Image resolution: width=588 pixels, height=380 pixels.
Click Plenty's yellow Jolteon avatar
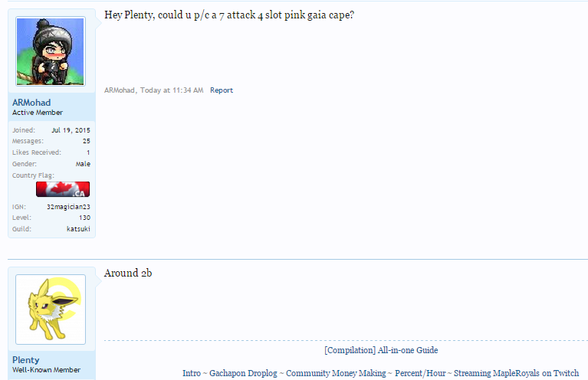pyautogui.click(x=51, y=309)
